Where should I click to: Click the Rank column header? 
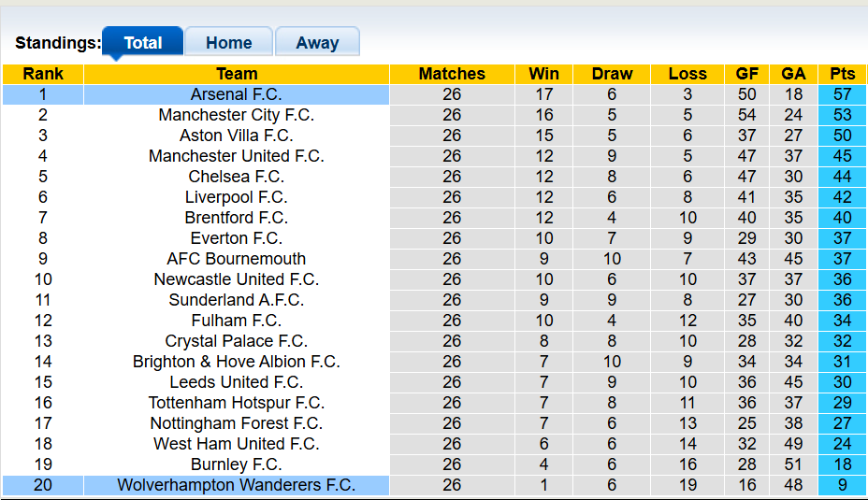[x=43, y=74]
